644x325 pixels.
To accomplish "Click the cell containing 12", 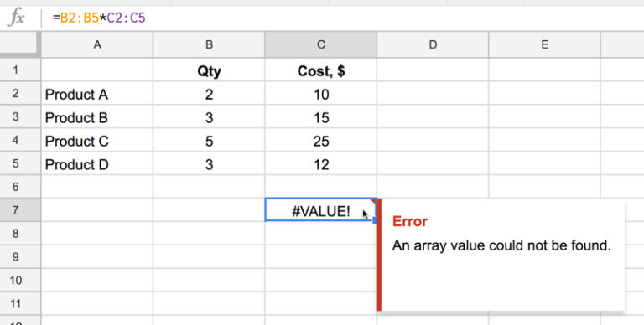I will pos(321,163).
